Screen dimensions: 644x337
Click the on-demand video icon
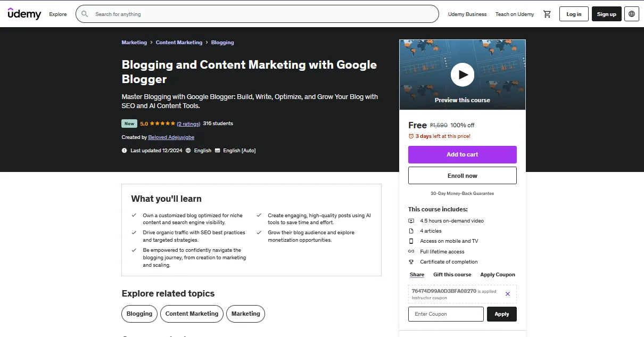click(411, 221)
